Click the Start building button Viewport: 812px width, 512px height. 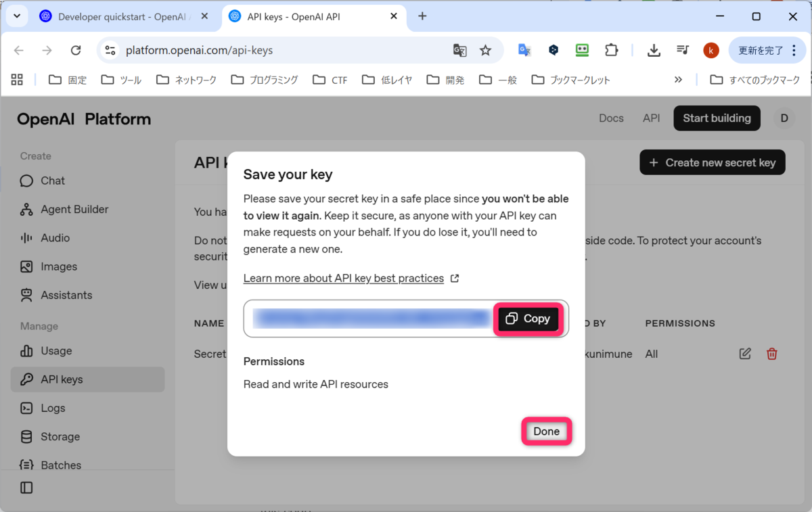[x=717, y=118]
